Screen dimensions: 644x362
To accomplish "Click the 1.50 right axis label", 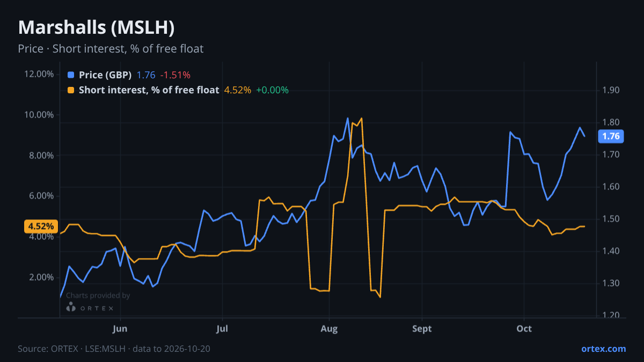I will (x=611, y=219).
